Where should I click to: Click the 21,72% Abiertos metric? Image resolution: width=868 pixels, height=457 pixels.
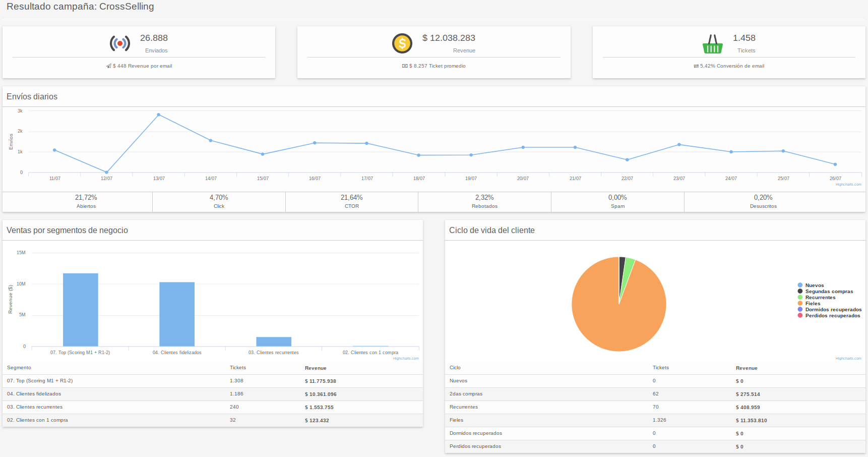click(86, 201)
